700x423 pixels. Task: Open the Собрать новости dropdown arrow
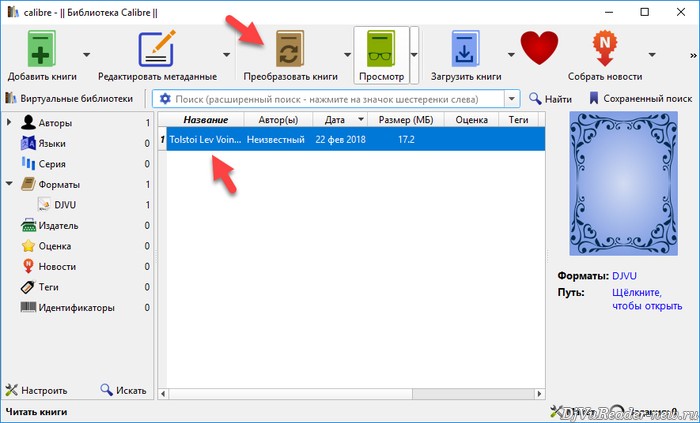[x=652, y=55]
